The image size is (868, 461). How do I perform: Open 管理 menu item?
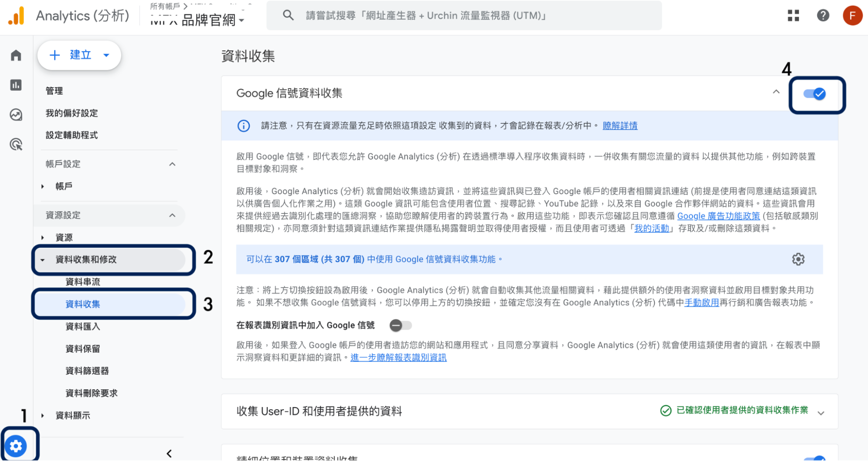(54, 91)
